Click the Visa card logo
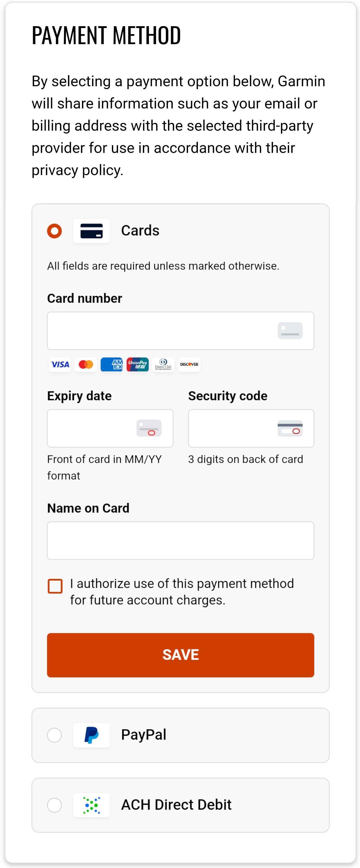The height and width of the screenshot is (868, 360). (x=60, y=365)
